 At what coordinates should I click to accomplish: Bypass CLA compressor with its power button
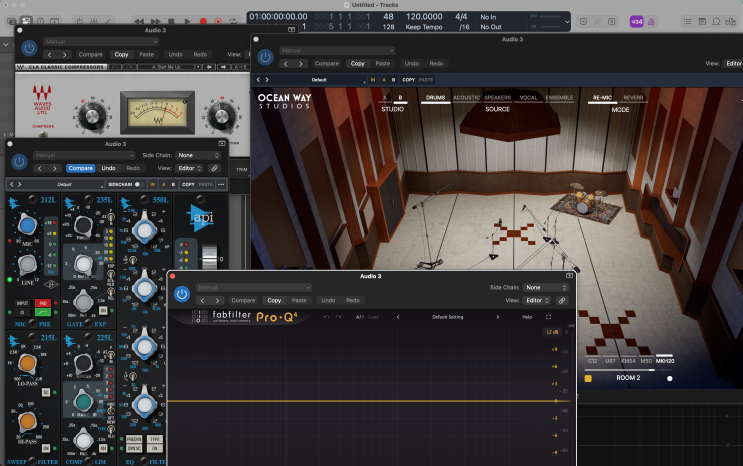(29, 48)
